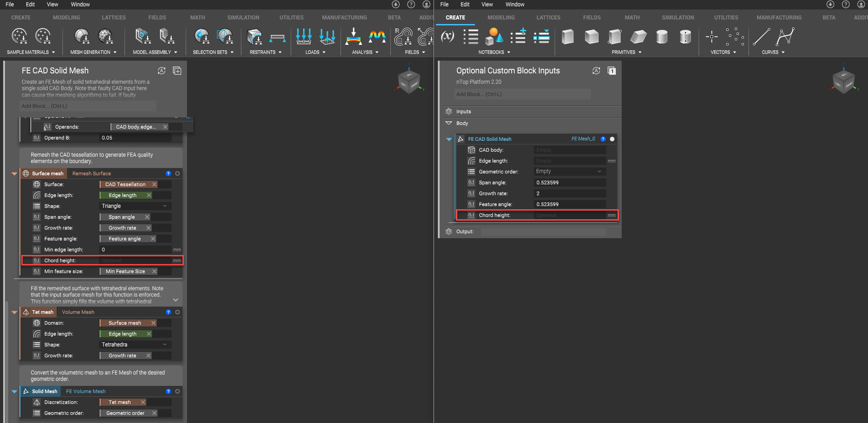Click the first Loads arrows icon
The height and width of the screenshot is (423, 868).
(x=304, y=36)
